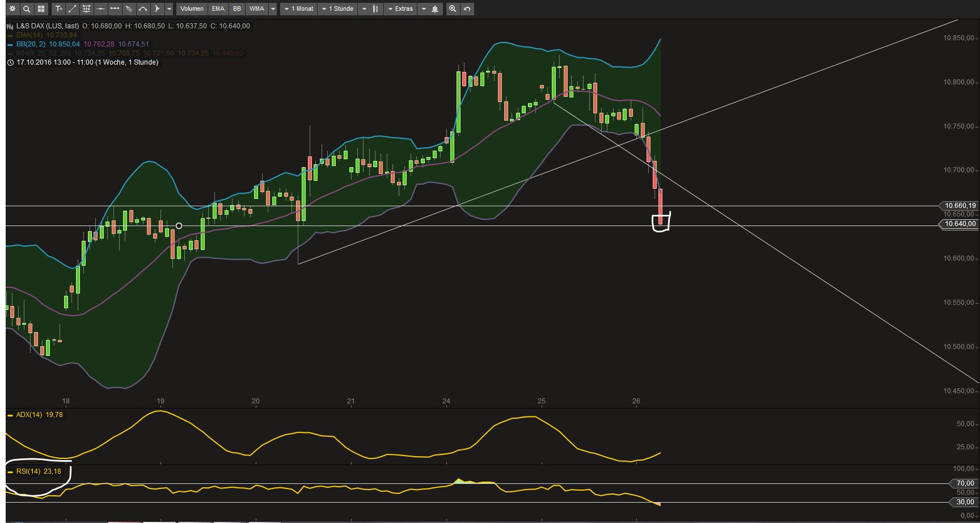Open the chart layout grid icon
This screenshot has height=523, width=980.
point(40,8)
